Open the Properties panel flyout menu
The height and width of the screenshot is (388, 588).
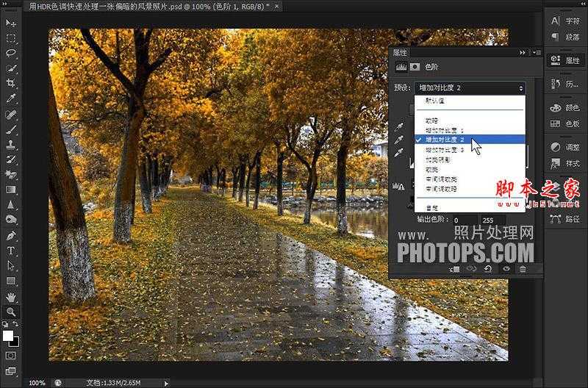tap(537, 53)
